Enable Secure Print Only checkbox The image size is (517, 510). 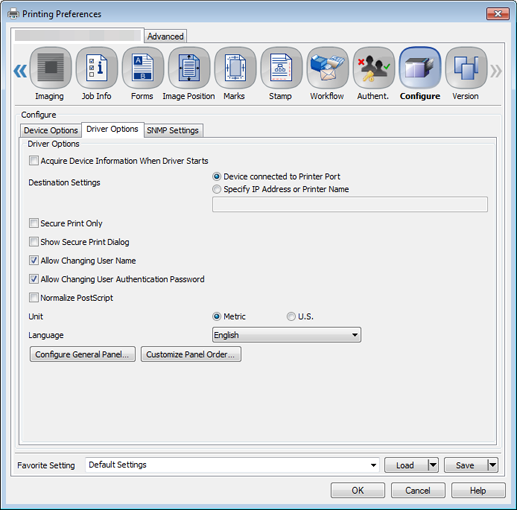[34, 223]
